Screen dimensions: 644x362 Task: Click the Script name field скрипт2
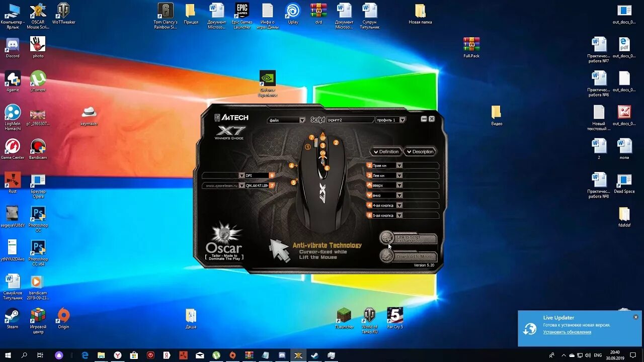351,120
